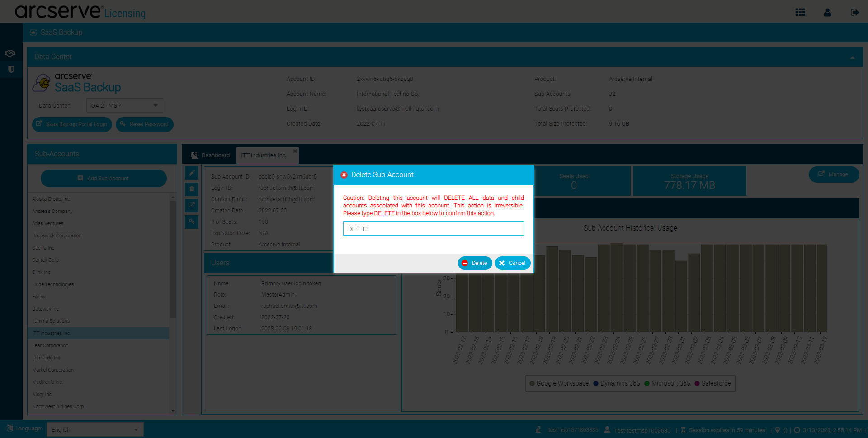Viewport: 868px width, 438px height.
Task: Toggle Microsoft 365 legend entry
Action: click(667, 383)
